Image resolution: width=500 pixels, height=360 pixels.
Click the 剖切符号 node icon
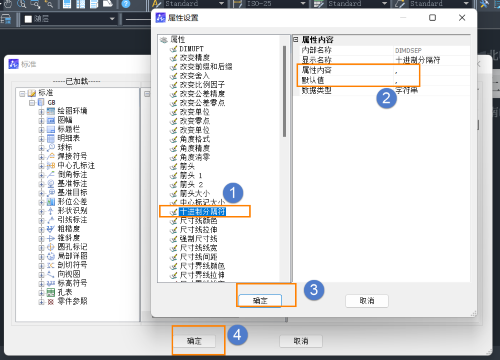tap(51, 265)
